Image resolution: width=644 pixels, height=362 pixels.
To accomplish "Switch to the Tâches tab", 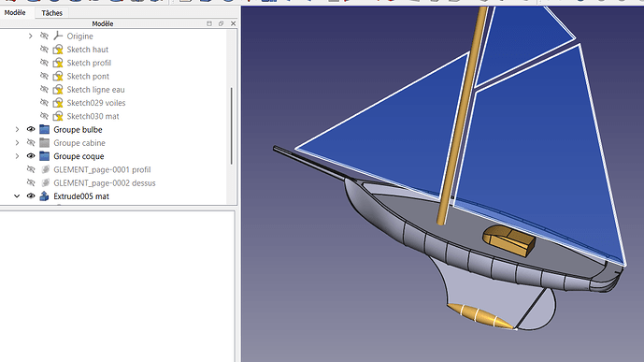I will (51, 13).
